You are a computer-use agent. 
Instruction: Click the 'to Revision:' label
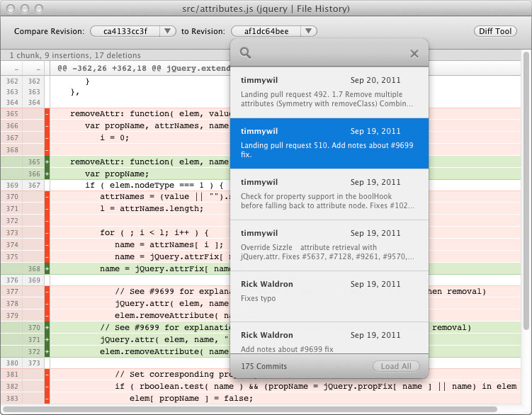pos(203,31)
